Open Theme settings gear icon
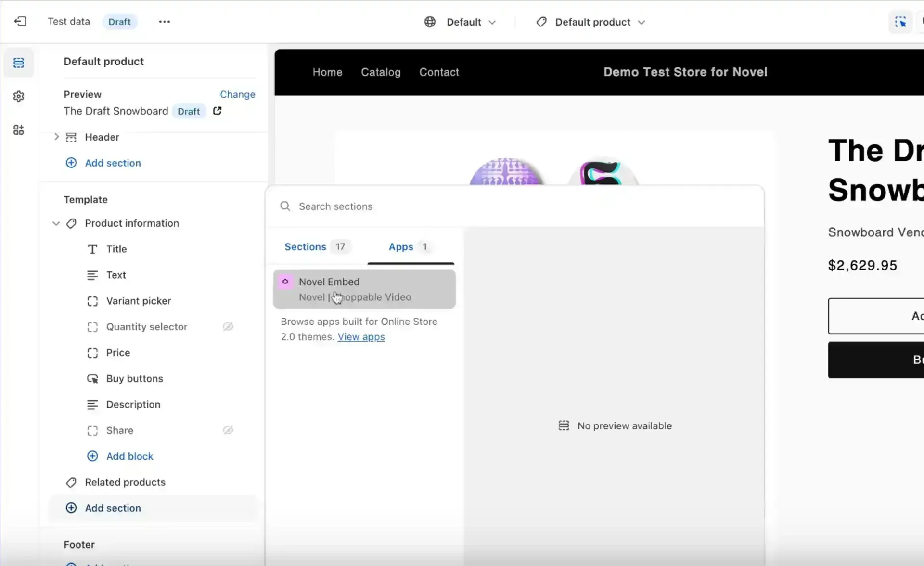Image resolution: width=924 pixels, height=566 pixels. tap(19, 97)
